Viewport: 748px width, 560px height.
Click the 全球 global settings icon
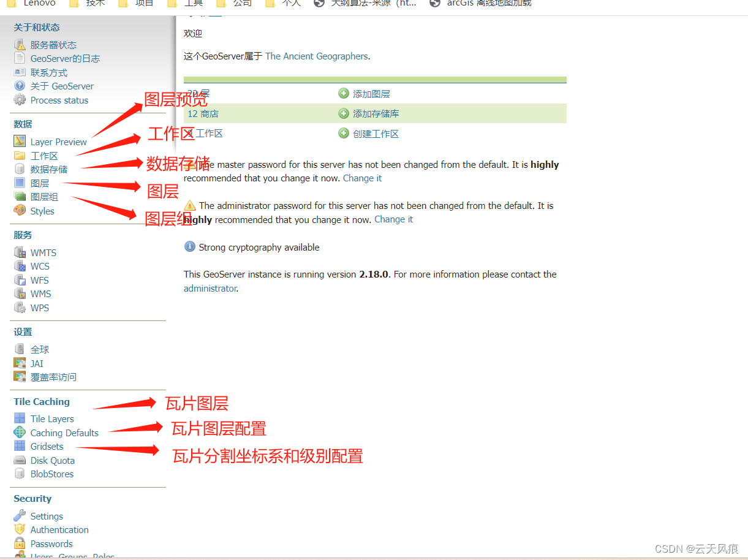(20, 349)
